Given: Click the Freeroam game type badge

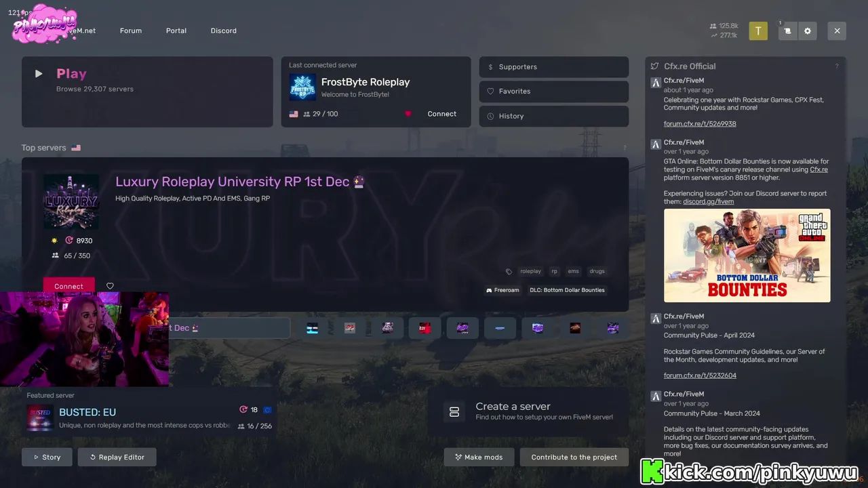Looking at the screenshot, I should point(502,290).
